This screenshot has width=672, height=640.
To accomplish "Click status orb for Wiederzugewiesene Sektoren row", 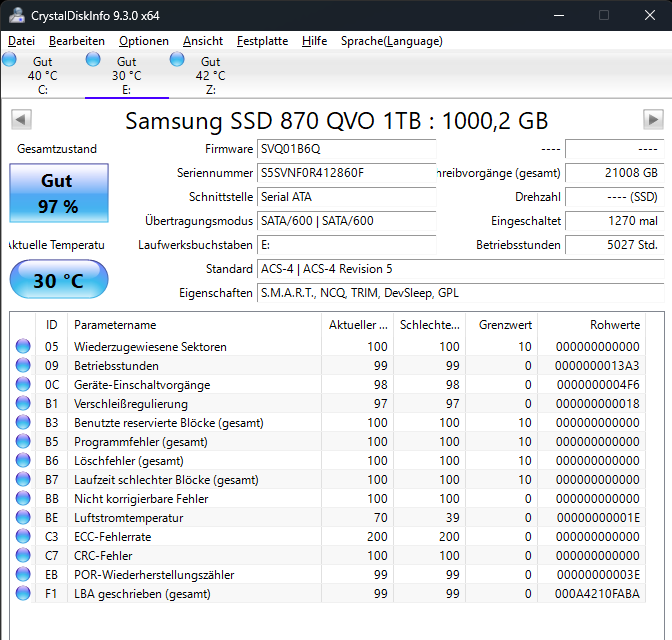I will (23, 346).
